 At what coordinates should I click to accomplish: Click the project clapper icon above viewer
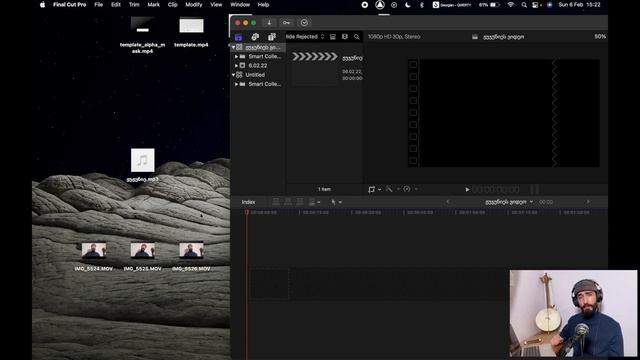coord(475,37)
